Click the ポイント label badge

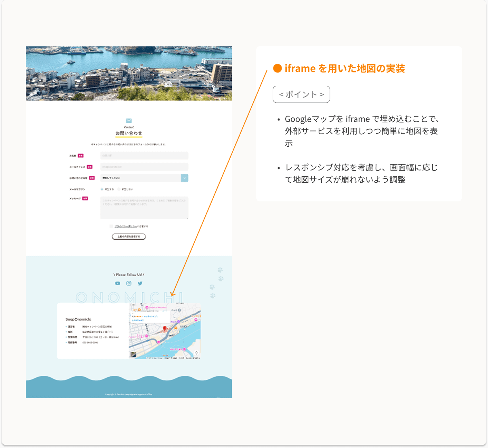301,95
